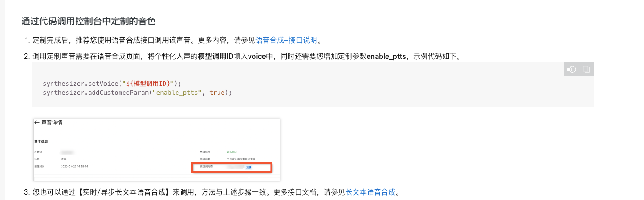Click the synthesizer.addCustomedParam code line
644x200 pixels.
pyautogui.click(x=137, y=93)
